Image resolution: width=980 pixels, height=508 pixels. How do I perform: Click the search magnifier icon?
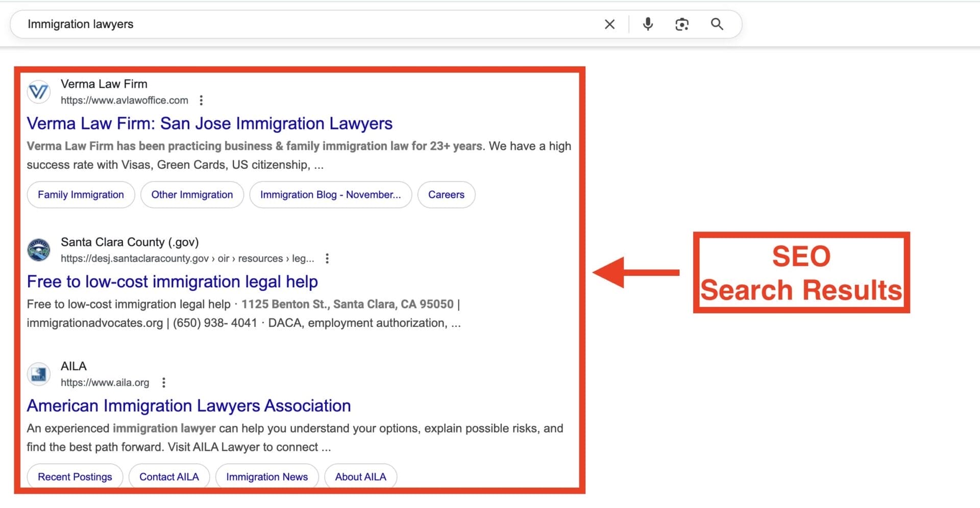point(717,24)
